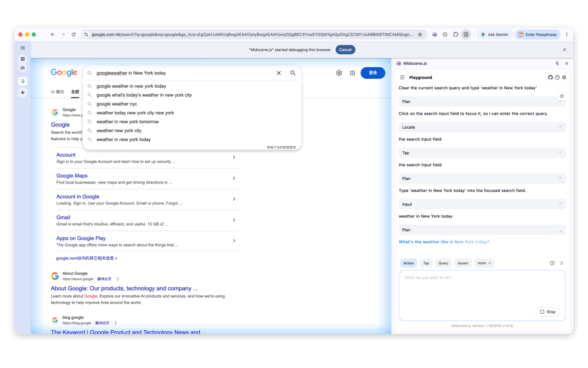Open the Gmail sitelink
588x368 pixels.
coord(63,218)
